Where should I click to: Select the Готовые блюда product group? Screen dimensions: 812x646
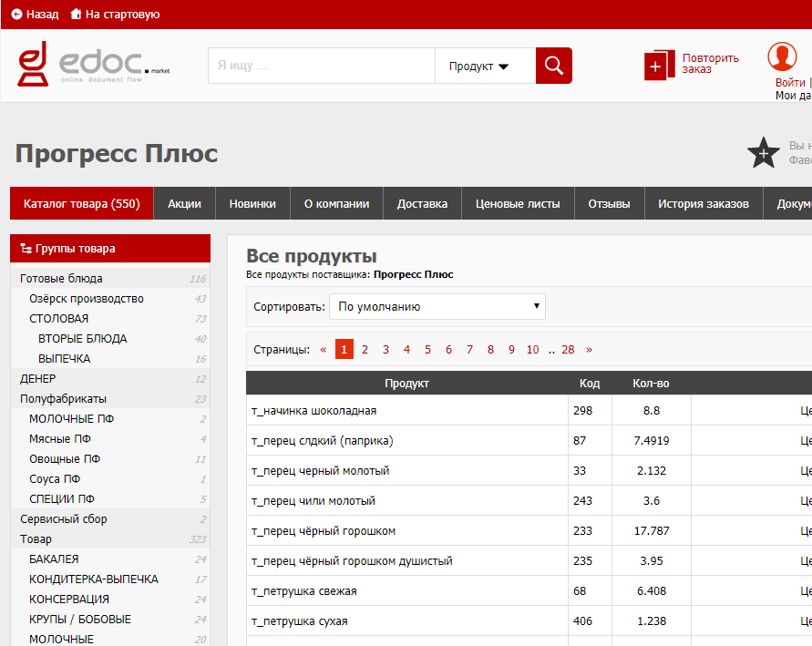(x=61, y=279)
